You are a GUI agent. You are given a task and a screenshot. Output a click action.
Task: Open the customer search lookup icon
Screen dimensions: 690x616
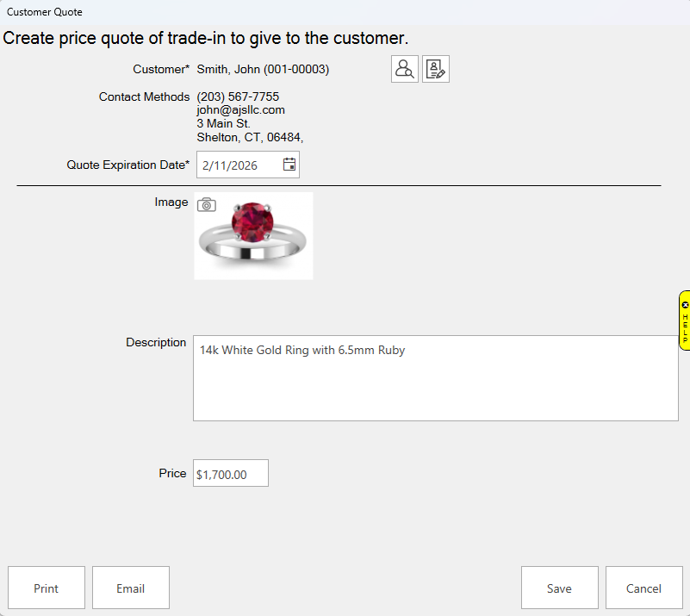[405, 69]
